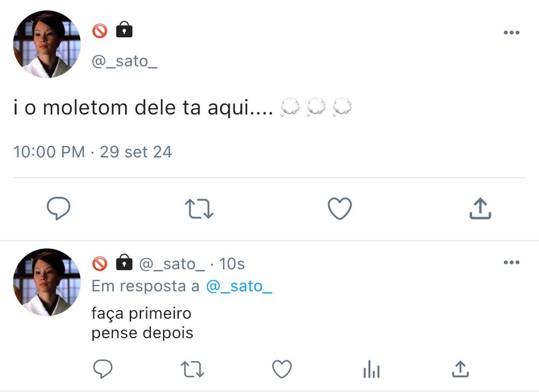Reply to the 'faça primeiro' tweet
The height and width of the screenshot is (392, 539).
tap(102, 369)
